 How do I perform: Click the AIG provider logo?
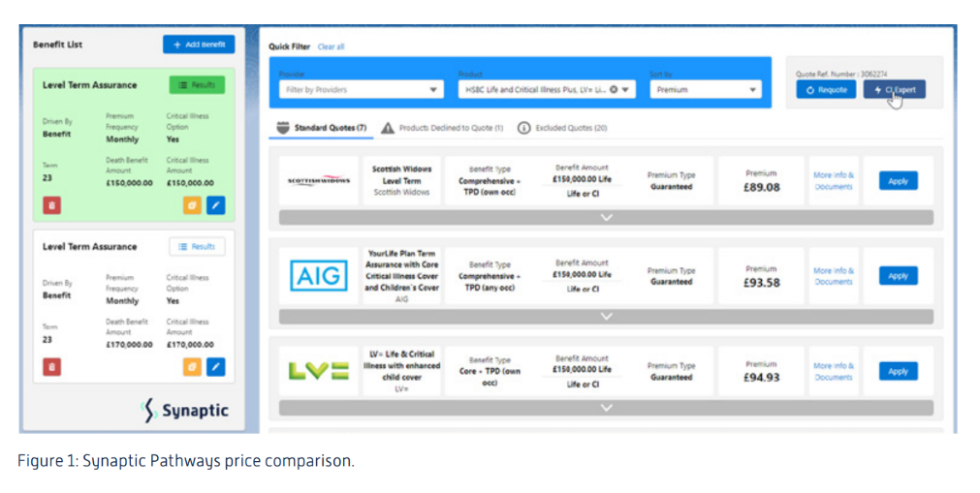(x=319, y=275)
